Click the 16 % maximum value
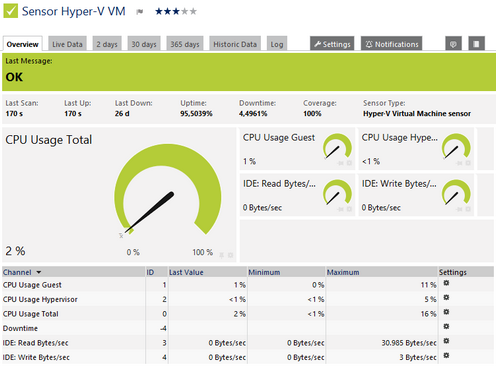The width and height of the screenshot is (496, 366). click(429, 314)
